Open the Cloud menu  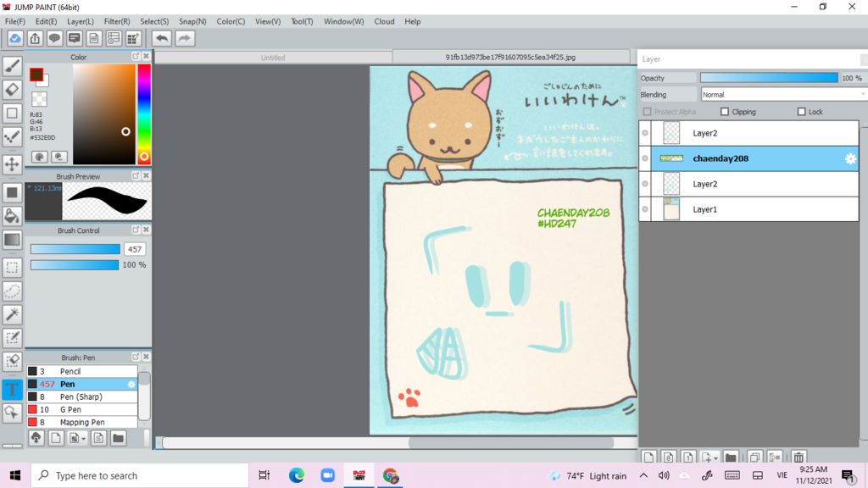pyautogui.click(x=384, y=21)
